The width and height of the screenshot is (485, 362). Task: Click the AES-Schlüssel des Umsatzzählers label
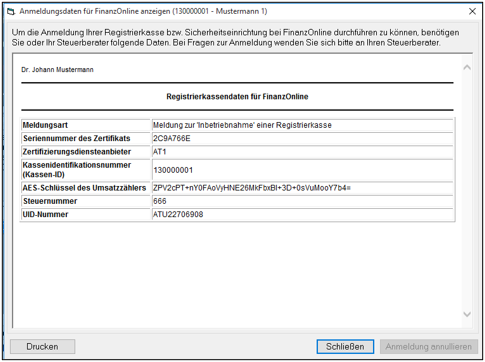pyautogui.click(x=84, y=188)
